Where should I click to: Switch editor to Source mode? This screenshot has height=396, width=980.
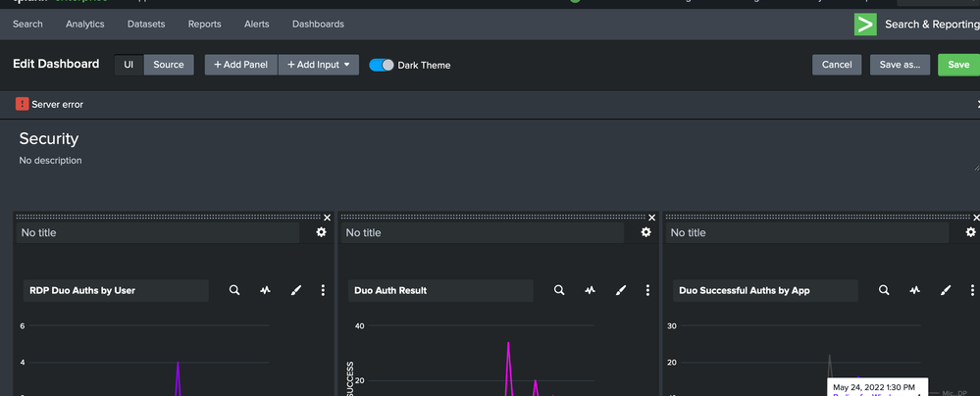coord(169,65)
